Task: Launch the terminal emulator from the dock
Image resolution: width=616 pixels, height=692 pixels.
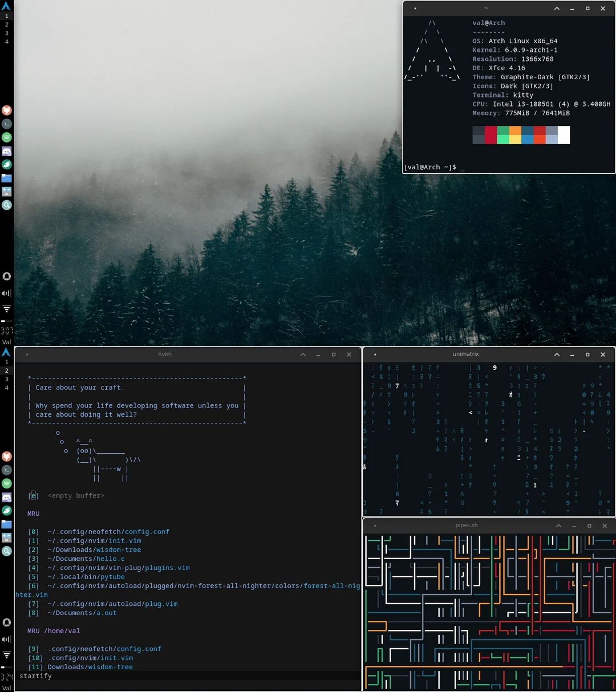Action: [6, 124]
